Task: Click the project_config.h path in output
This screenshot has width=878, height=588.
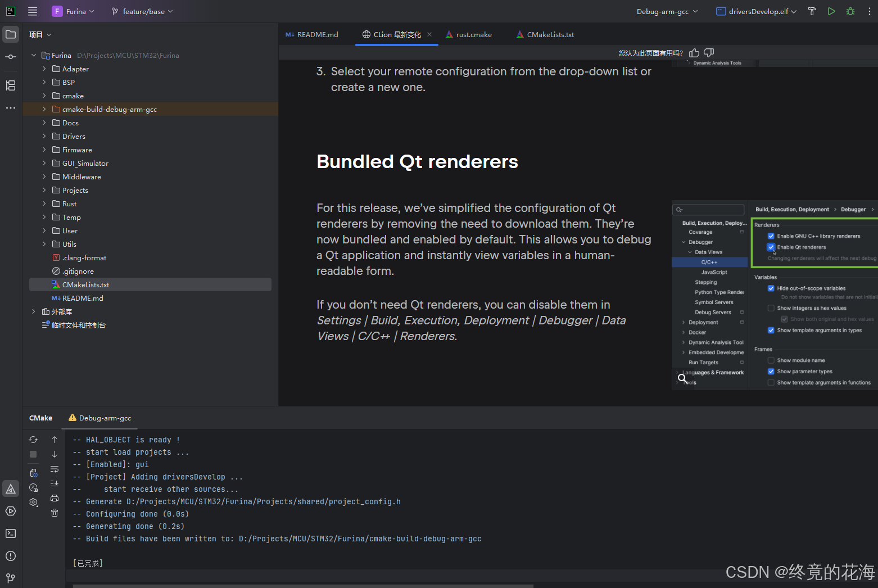Action: coord(264,501)
